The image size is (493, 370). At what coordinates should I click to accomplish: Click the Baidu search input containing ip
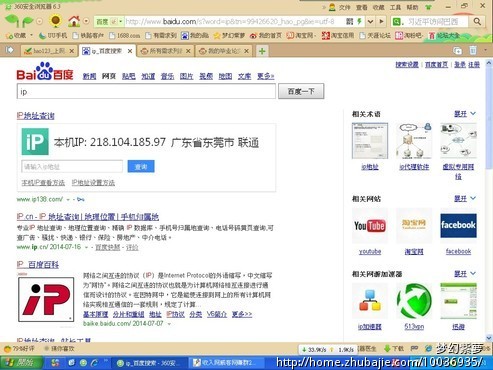point(146,91)
